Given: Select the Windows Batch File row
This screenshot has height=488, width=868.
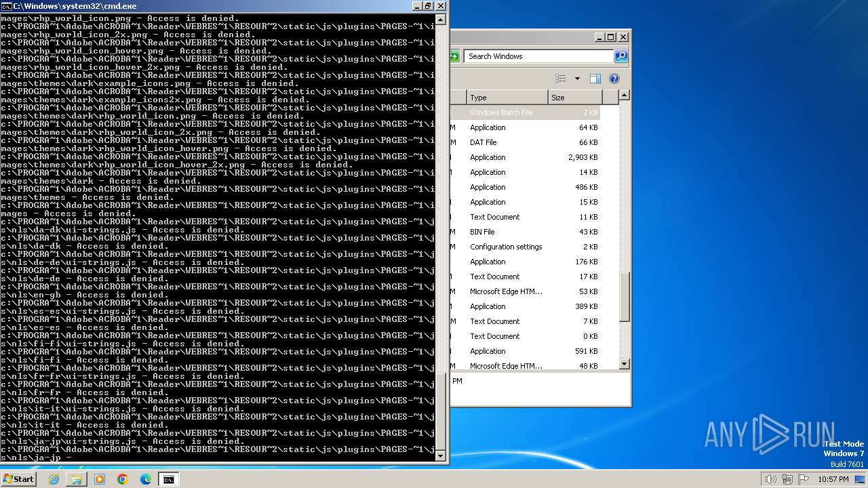Looking at the screenshot, I should click(525, 113).
